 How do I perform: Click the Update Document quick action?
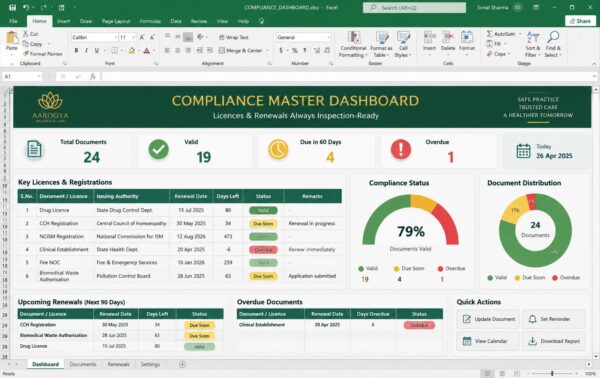(x=488, y=319)
